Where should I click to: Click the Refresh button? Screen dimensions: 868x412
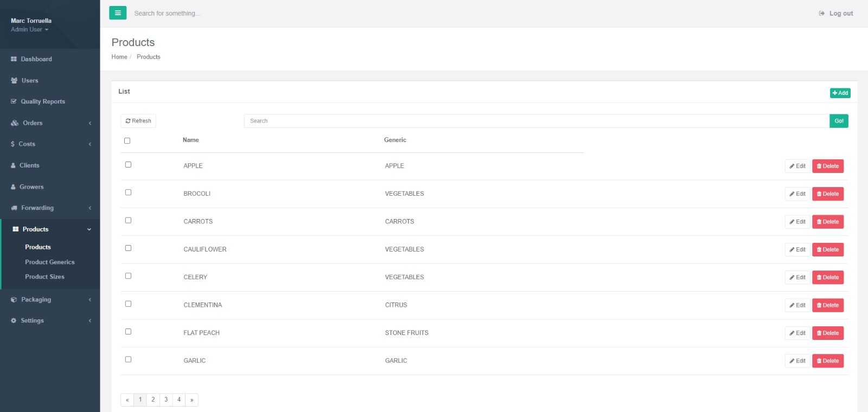tap(138, 121)
